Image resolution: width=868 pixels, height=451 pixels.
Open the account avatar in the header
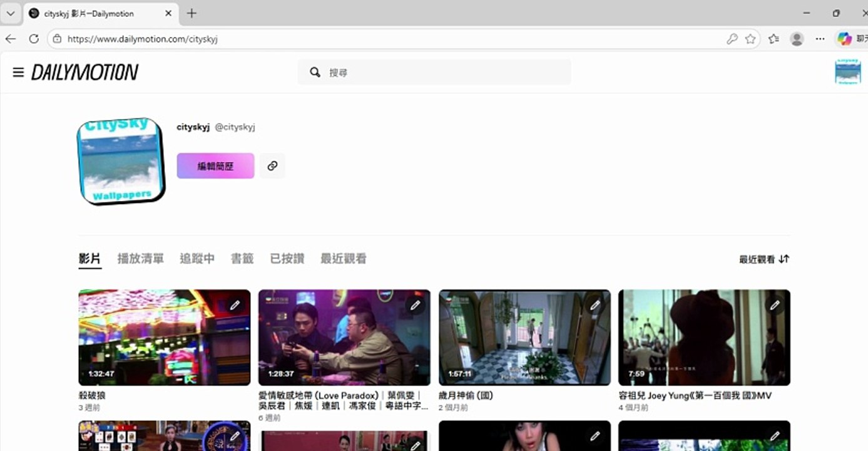pyautogui.click(x=848, y=72)
